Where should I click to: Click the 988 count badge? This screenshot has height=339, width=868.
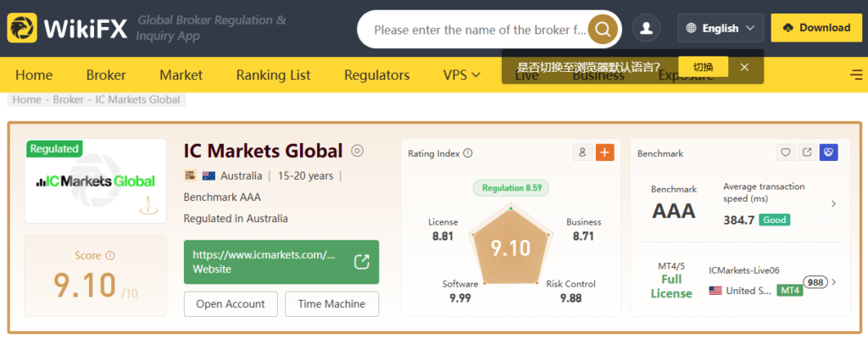pos(815,282)
